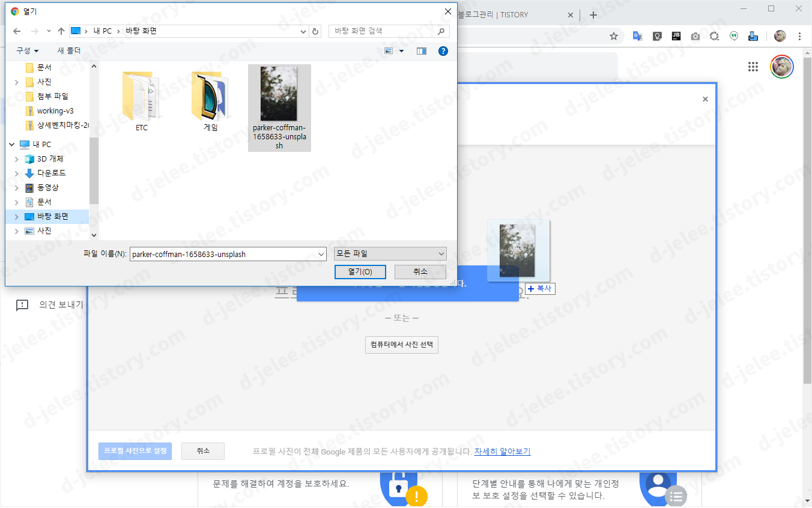Click the 열기(O) button to open the file
This screenshot has width=812, height=508.
pos(360,271)
